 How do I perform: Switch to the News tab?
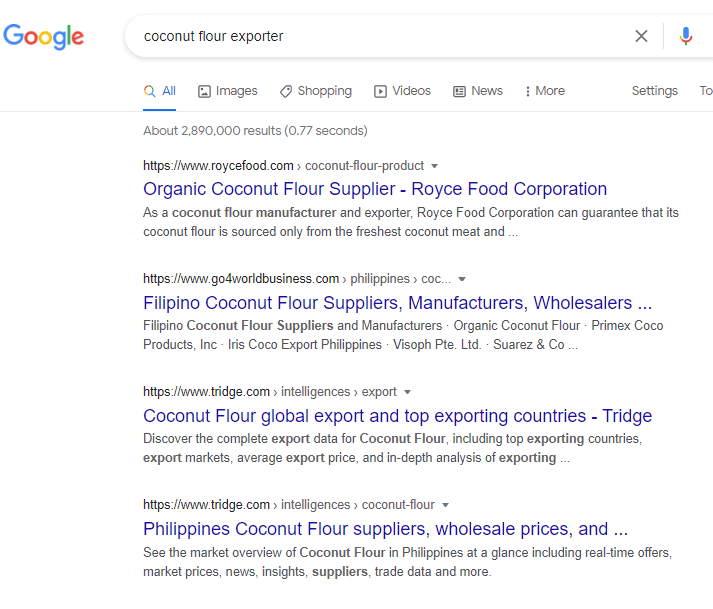tap(478, 91)
